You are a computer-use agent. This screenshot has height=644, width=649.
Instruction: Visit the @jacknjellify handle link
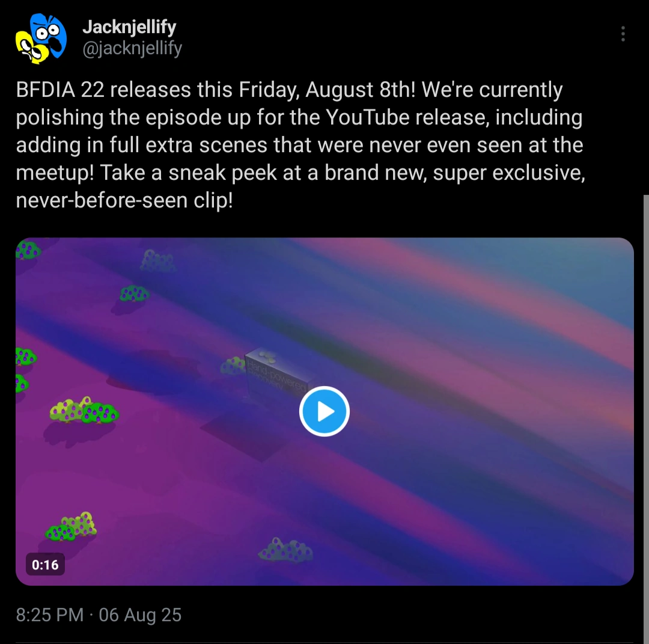[132, 49]
